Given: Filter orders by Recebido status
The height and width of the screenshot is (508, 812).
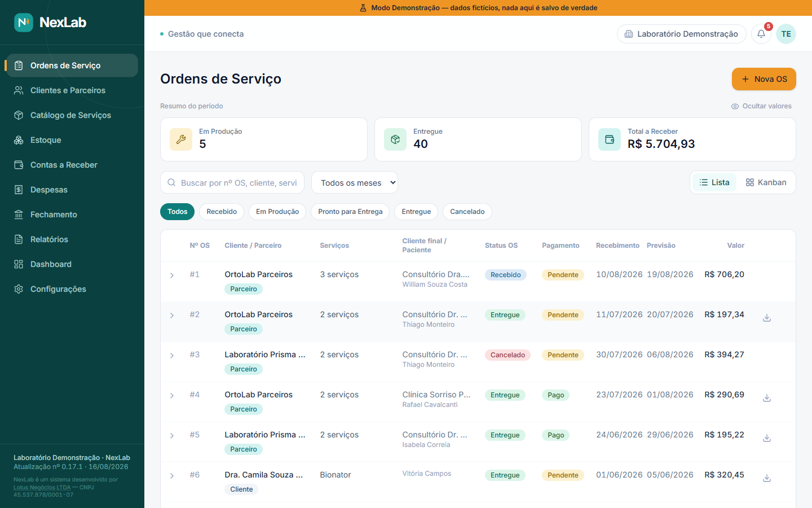Looking at the screenshot, I should pos(222,212).
